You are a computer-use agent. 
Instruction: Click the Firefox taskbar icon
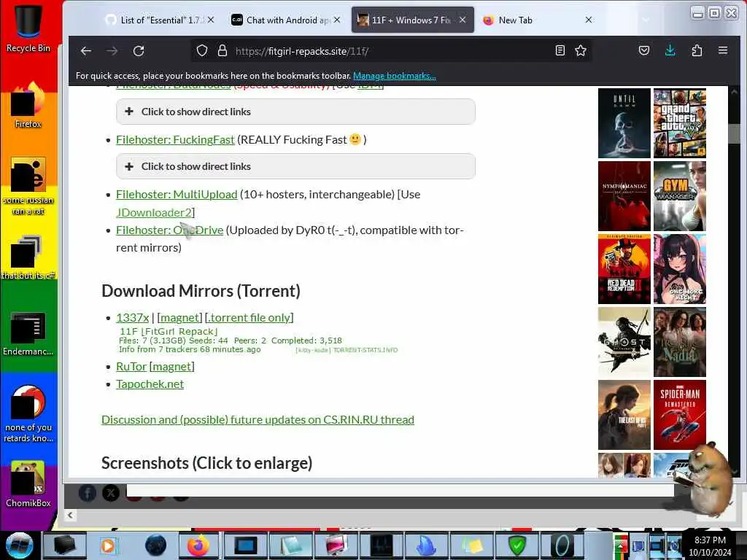click(198, 545)
